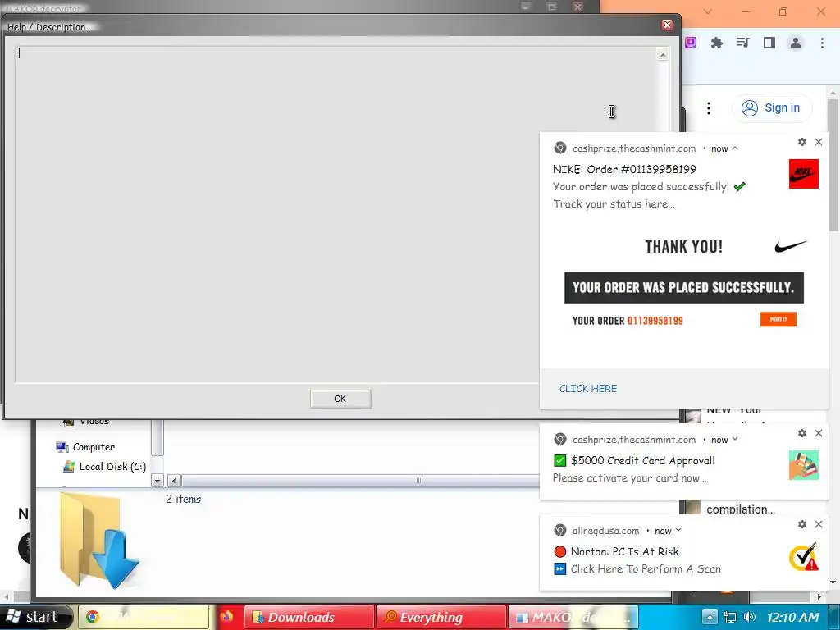
Task: Click the Downloads folder icon in details pane
Action: tap(98, 541)
